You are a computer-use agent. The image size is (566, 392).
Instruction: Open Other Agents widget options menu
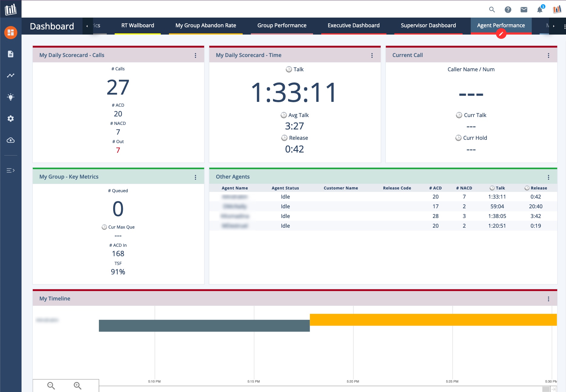click(548, 177)
